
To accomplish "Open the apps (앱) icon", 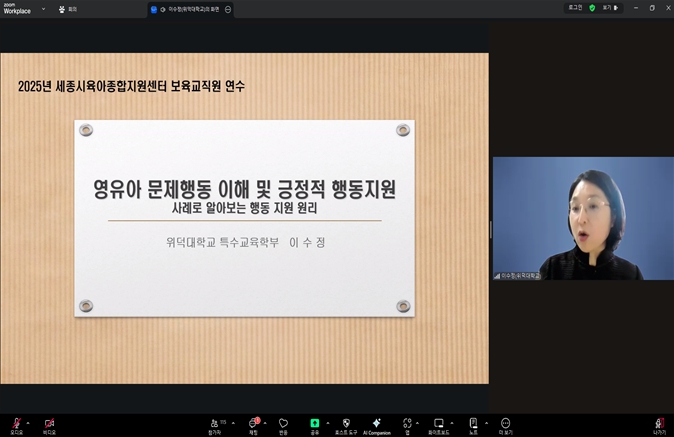I will click(407, 424).
